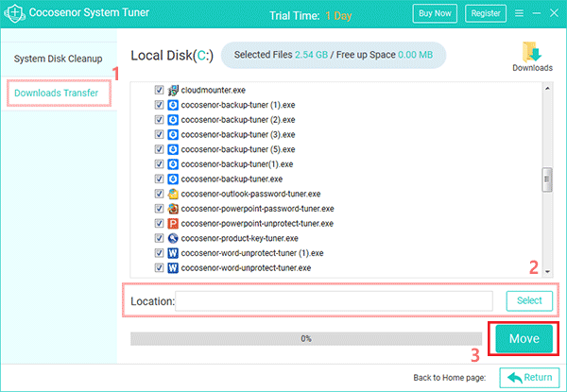Return to the Home page

pyautogui.click(x=529, y=378)
